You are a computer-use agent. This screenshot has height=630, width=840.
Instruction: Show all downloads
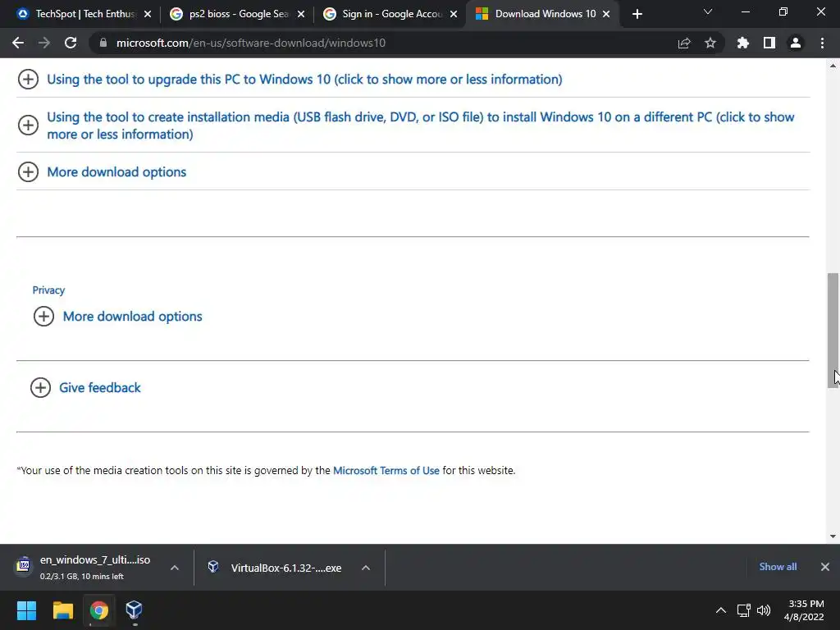(x=778, y=567)
